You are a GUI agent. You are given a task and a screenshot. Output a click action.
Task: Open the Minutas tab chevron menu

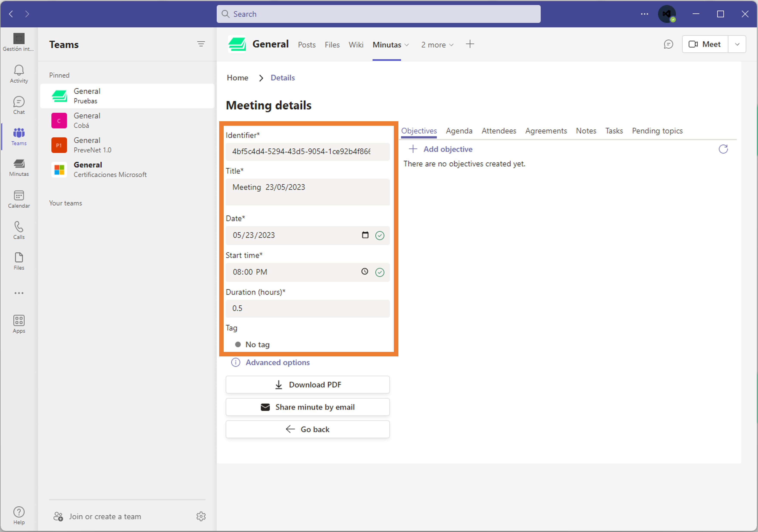click(407, 44)
